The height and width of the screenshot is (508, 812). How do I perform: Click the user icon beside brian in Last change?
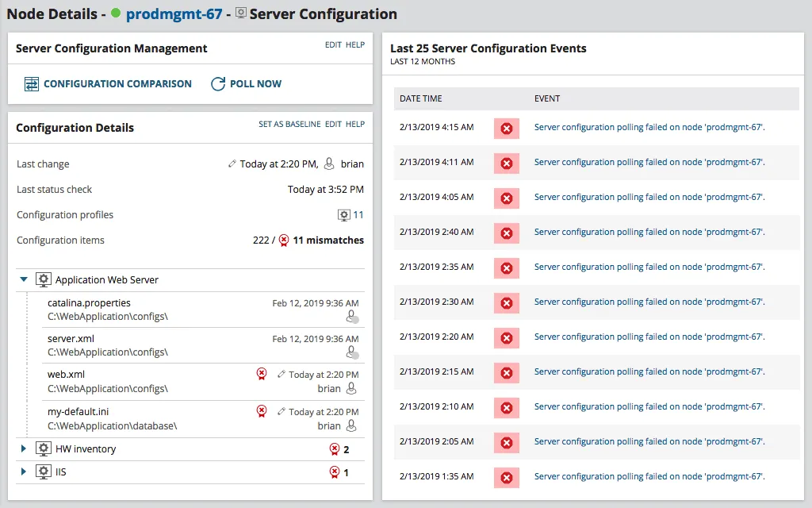coord(327,164)
